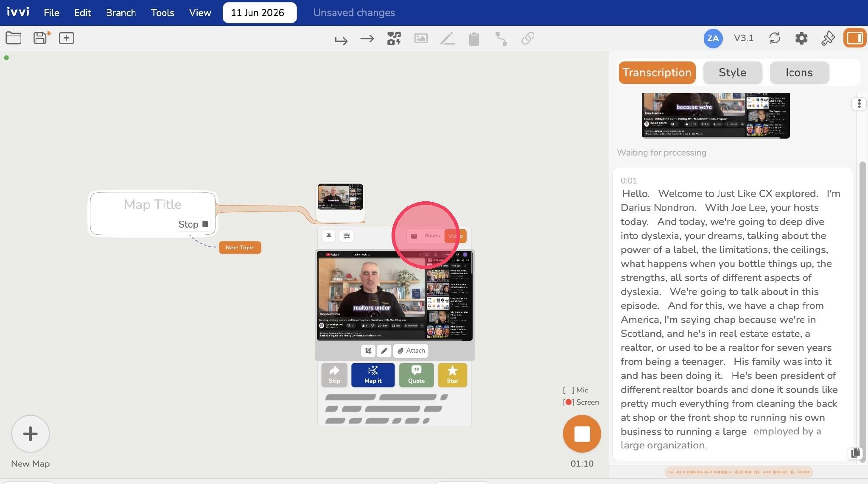Switch to the Style tab
The image size is (868, 484).
pos(732,72)
